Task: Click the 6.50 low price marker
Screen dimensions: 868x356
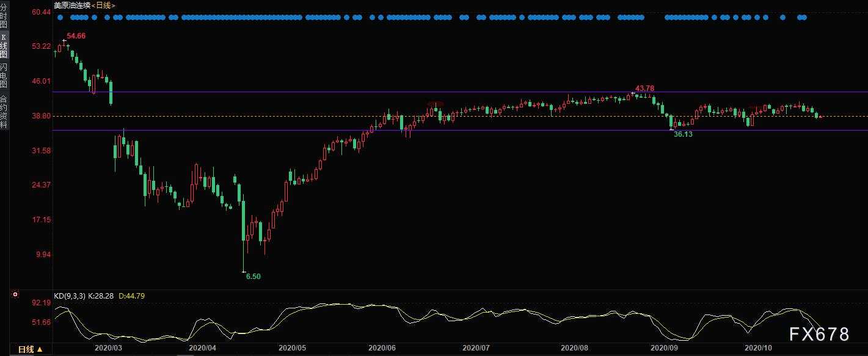Action: coord(253,276)
